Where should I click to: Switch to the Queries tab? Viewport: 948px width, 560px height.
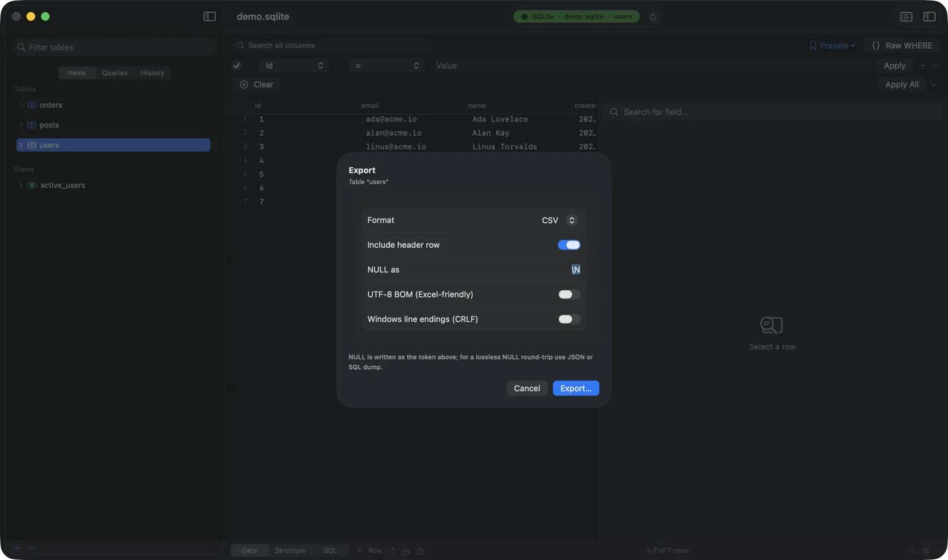point(115,73)
